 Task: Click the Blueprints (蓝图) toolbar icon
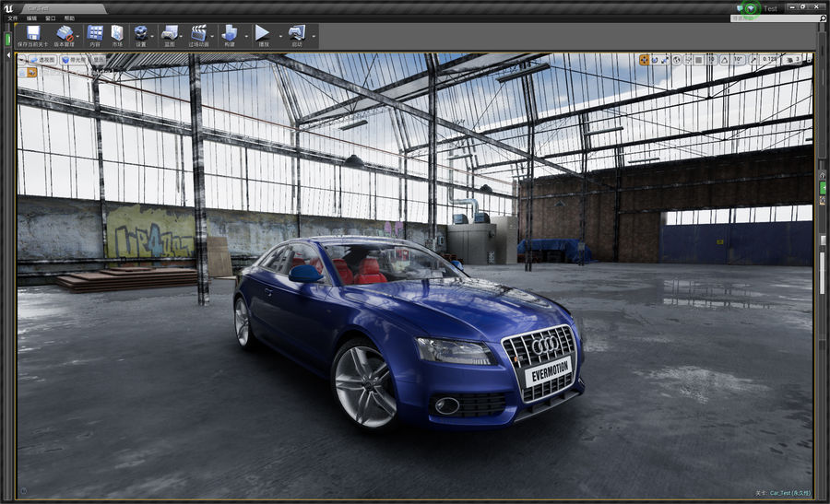tap(170, 33)
